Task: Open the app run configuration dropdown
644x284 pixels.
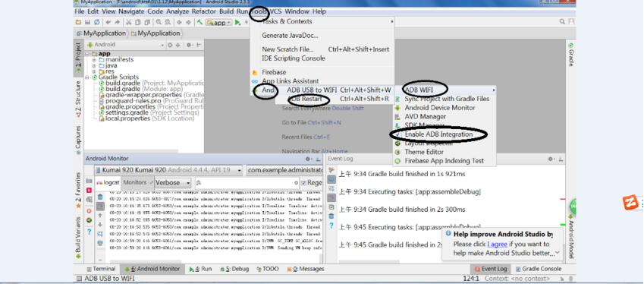Action: 219,23
